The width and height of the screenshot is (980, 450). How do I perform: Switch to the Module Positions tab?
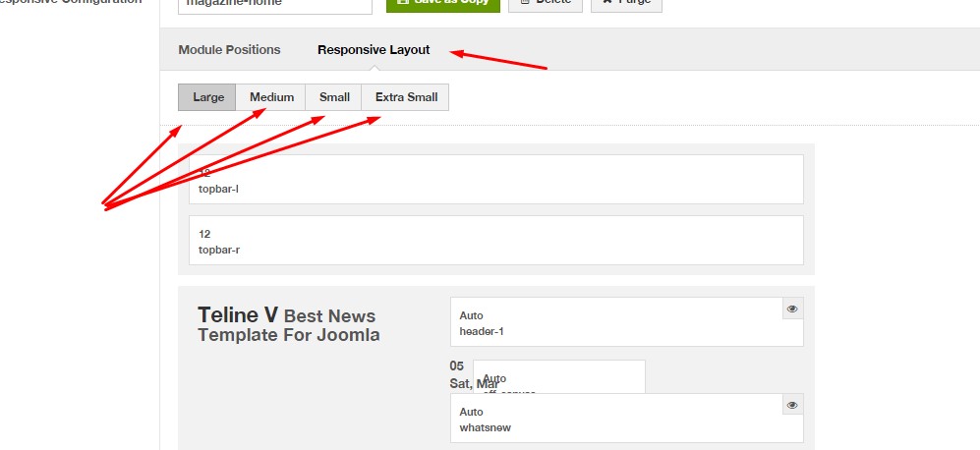click(229, 49)
